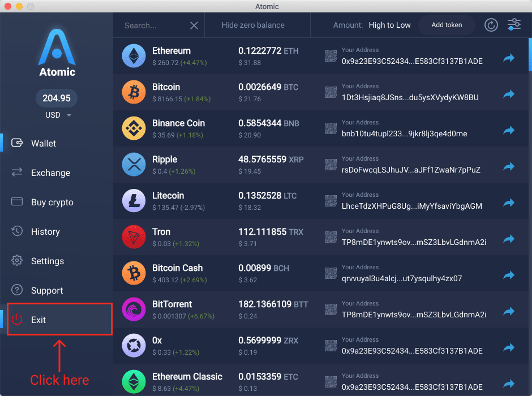Click the Binance address bnb10tu4tupl233...9jkr8lj3qe4d0me
The width and height of the screenshot is (532, 396).
pyautogui.click(x=404, y=134)
